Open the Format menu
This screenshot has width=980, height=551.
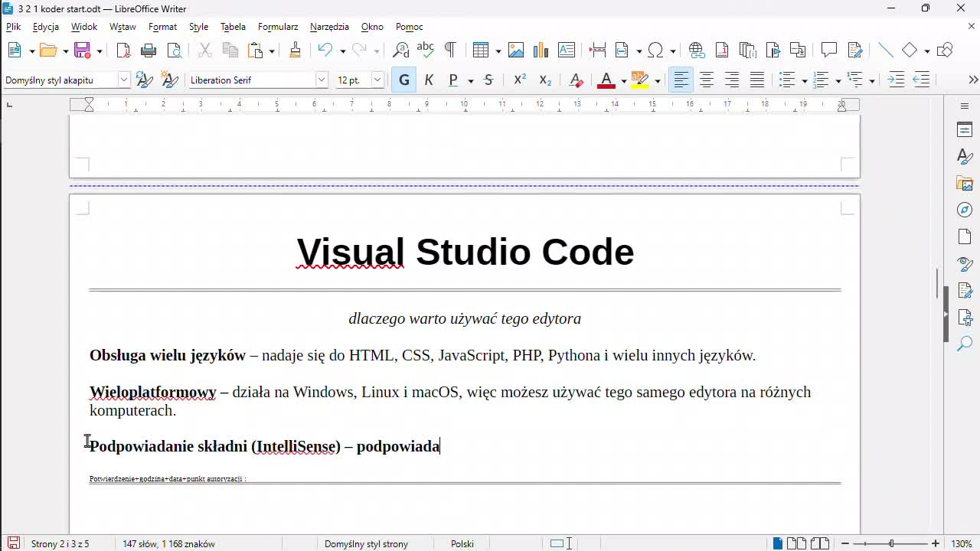162,27
